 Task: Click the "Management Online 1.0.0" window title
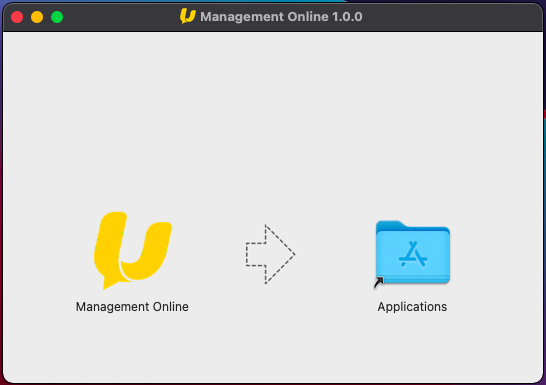[281, 17]
